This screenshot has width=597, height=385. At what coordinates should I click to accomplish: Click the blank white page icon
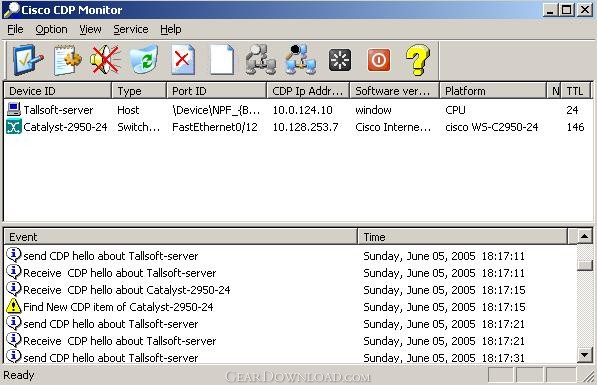point(222,60)
